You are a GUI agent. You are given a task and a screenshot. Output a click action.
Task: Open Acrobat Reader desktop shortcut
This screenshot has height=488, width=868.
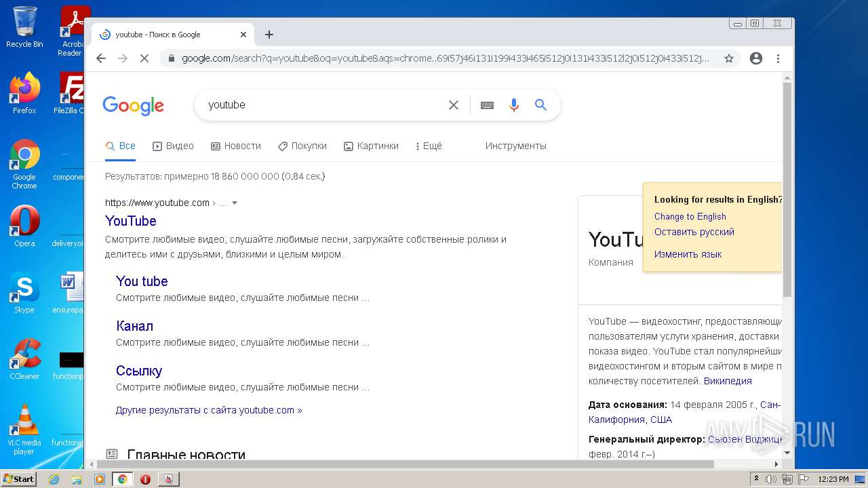tap(73, 31)
